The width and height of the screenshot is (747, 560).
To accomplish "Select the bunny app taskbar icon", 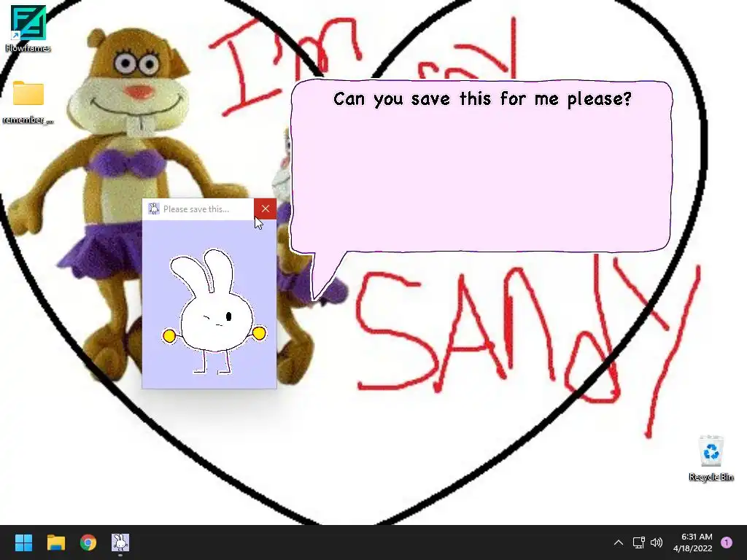I will pos(120,542).
